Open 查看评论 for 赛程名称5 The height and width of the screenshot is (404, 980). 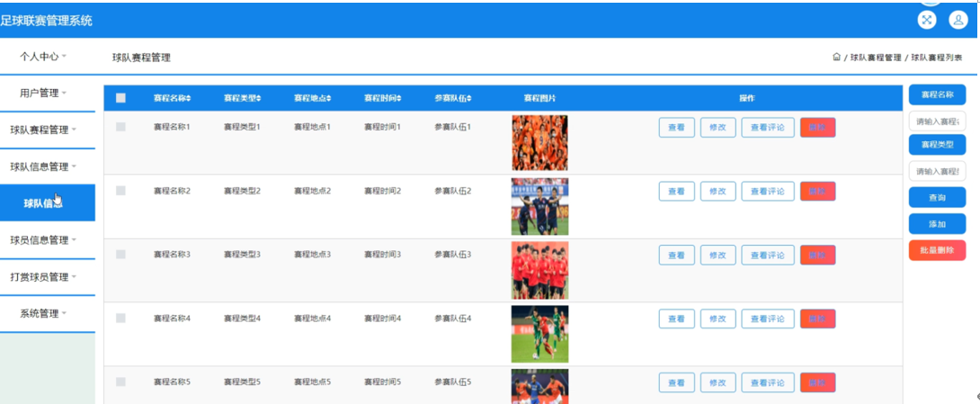[x=768, y=382]
